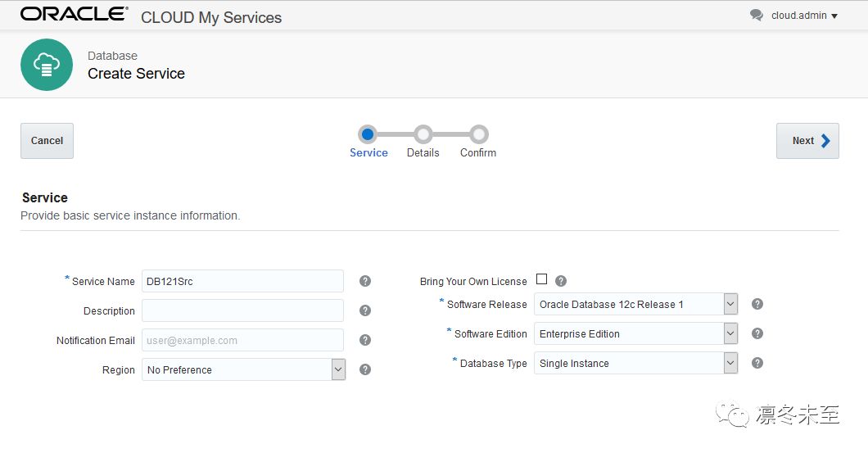Click help icon beside Description field
Screen dimensions: 868x453
click(x=365, y=310)
